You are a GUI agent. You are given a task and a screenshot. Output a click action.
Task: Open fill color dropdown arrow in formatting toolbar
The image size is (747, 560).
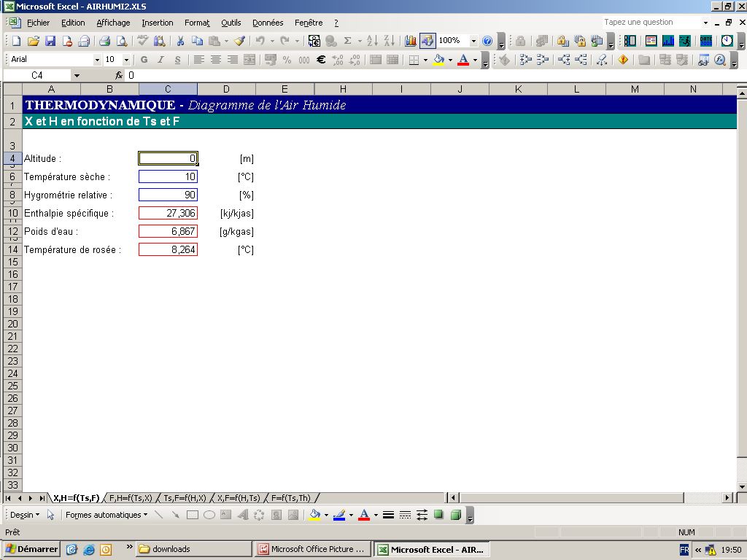click(450, 60)
